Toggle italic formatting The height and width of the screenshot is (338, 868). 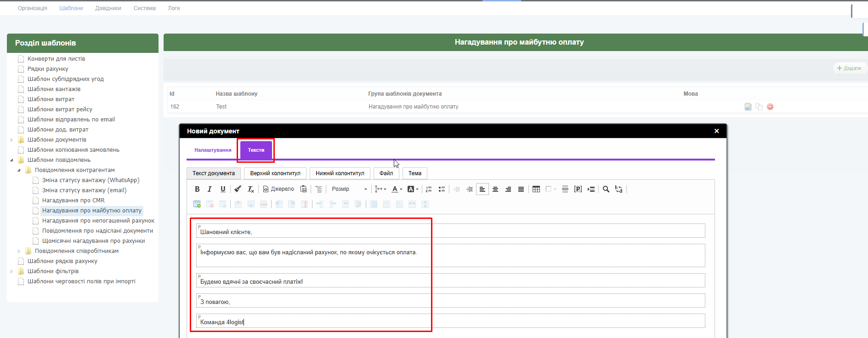click(x=210, y=189)
